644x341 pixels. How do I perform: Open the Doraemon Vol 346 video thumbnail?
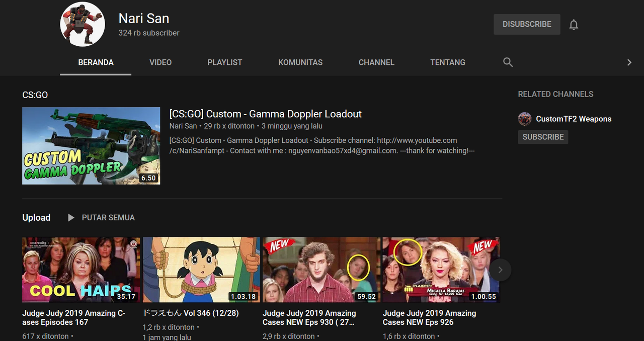(201, 270)
